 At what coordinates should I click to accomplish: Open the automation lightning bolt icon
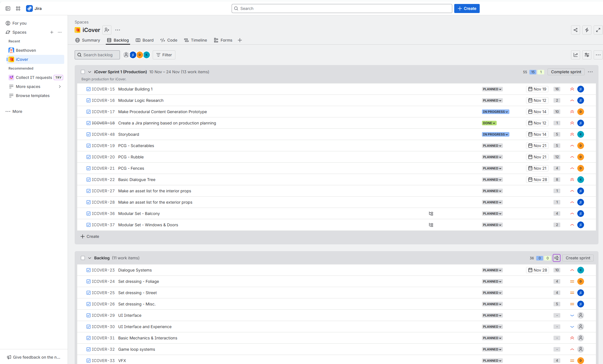click(x=587, y=30)
